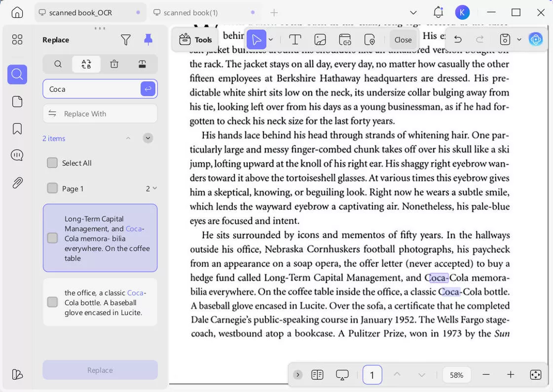Image resolution: width=553 pixels, height=392 pixels.
Task: Check the Page 1 checkbox
Action: 52,188
